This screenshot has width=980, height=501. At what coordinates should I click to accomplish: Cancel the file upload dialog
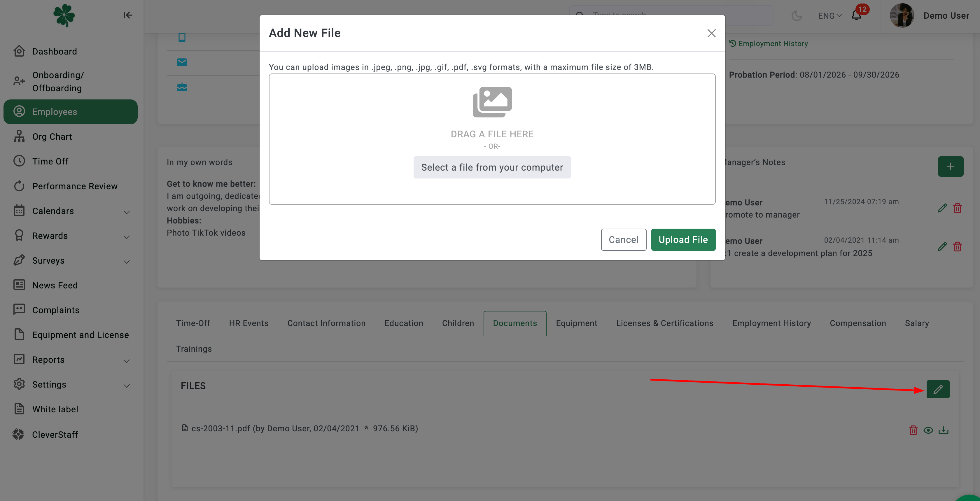click(x=624, y=240)
